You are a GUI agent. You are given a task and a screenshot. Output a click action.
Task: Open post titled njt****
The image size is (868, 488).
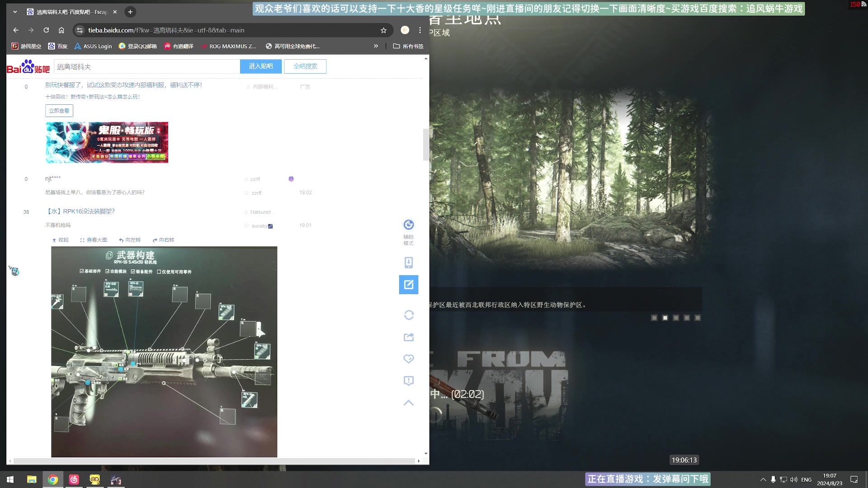coord(53,178)
